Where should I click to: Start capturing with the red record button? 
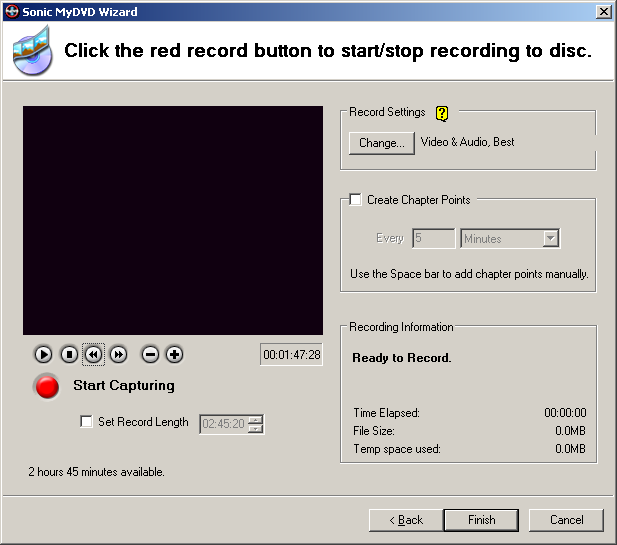click(47, 386)
